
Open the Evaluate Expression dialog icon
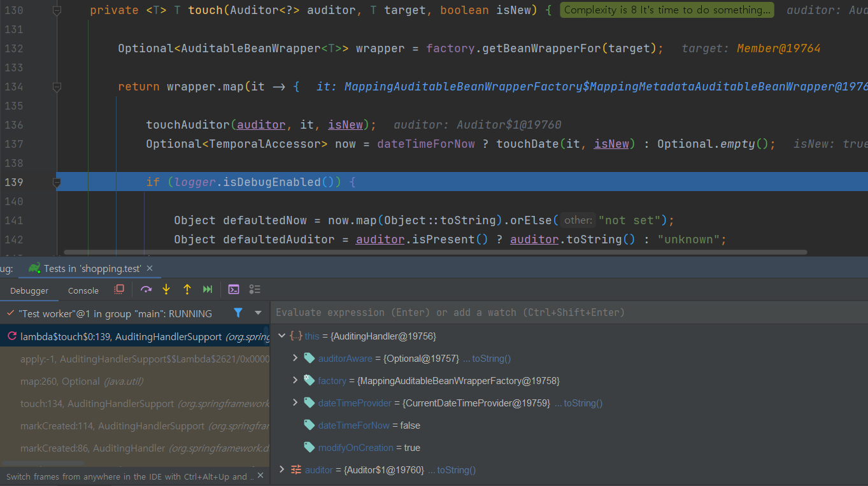(x=234, y=289)
